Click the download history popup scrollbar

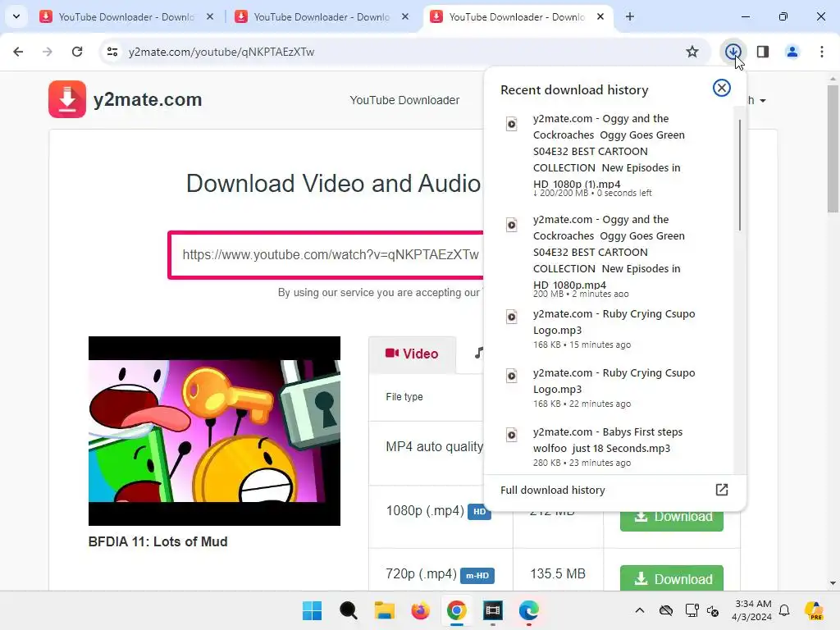740,176
